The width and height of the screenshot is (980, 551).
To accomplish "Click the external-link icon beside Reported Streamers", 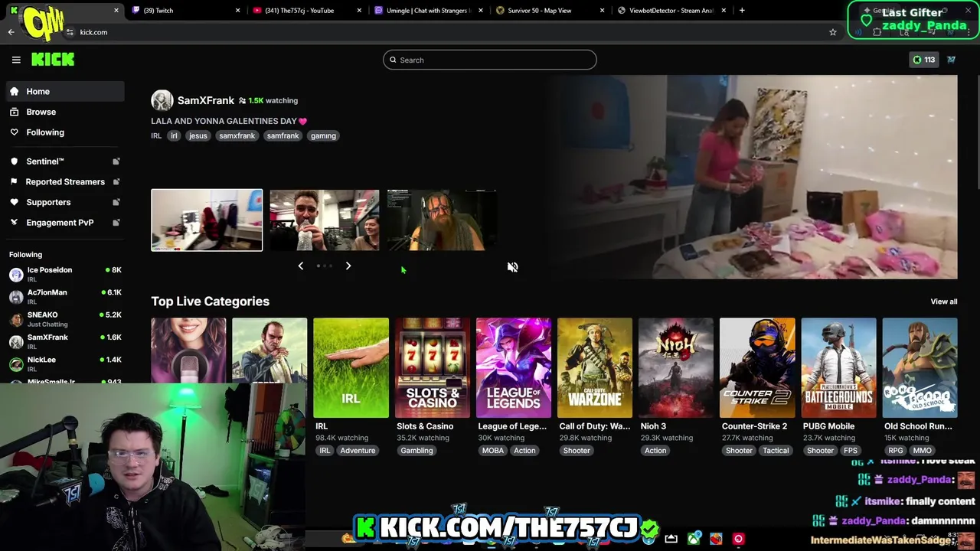I will tap(116, 181).
